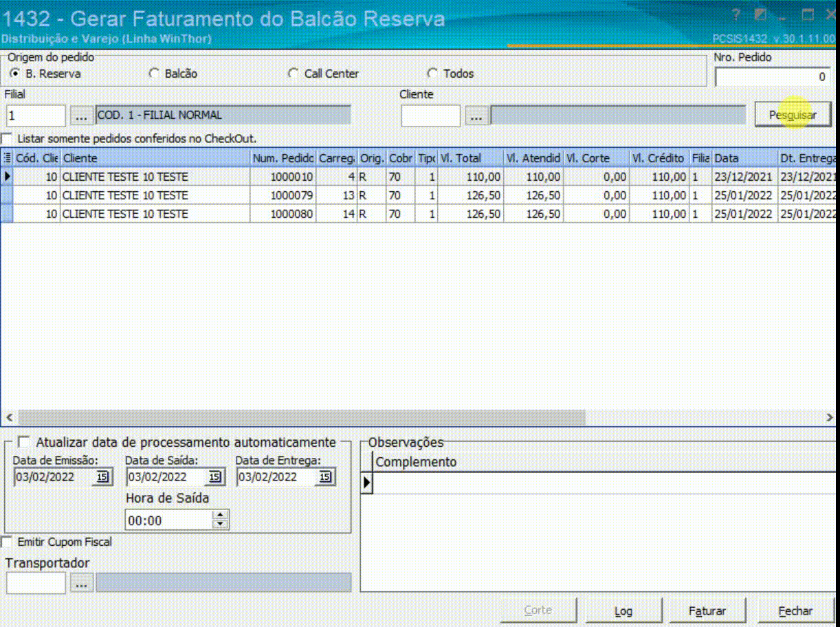Click the grid scroll right arrow

pyautogui.click(x=829, y=417)
